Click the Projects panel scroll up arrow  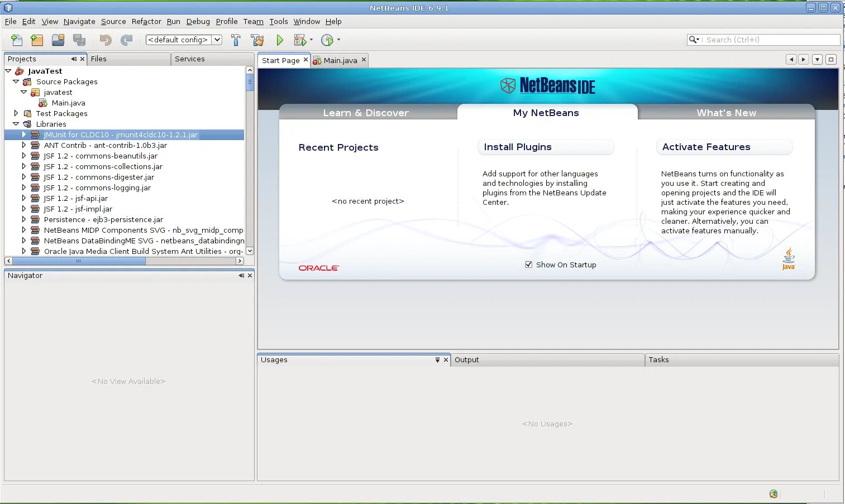point(250,70)
